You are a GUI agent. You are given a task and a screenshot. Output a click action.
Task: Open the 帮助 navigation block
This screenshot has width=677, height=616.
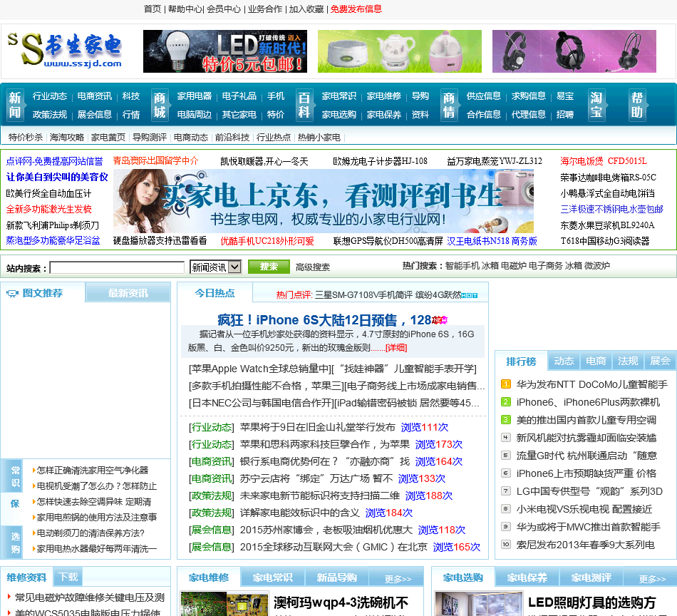(637, 105)
